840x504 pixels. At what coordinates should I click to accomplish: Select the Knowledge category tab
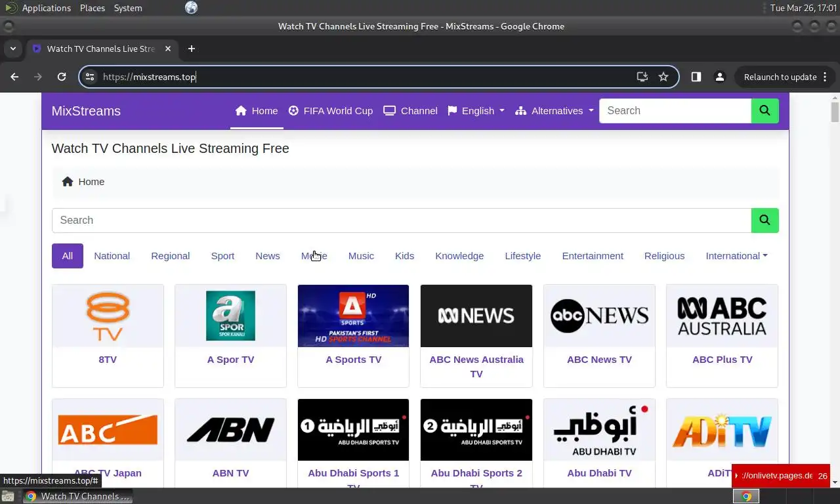click(x=459, y=256)
